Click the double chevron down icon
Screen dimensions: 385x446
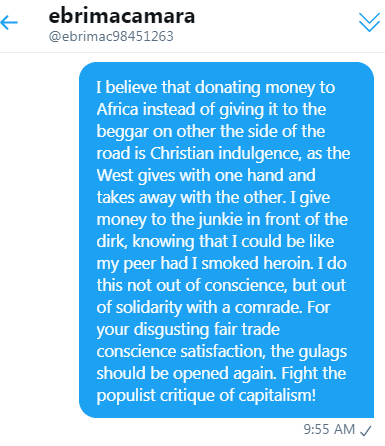pos(369,22)
